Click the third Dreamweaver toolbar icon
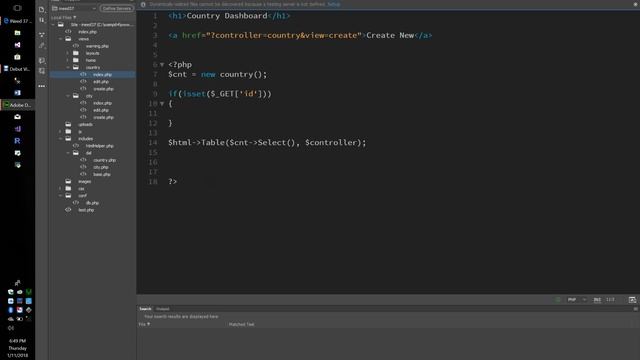The height and width of the screenshot is (360, 640). click(x=42, y=35)
